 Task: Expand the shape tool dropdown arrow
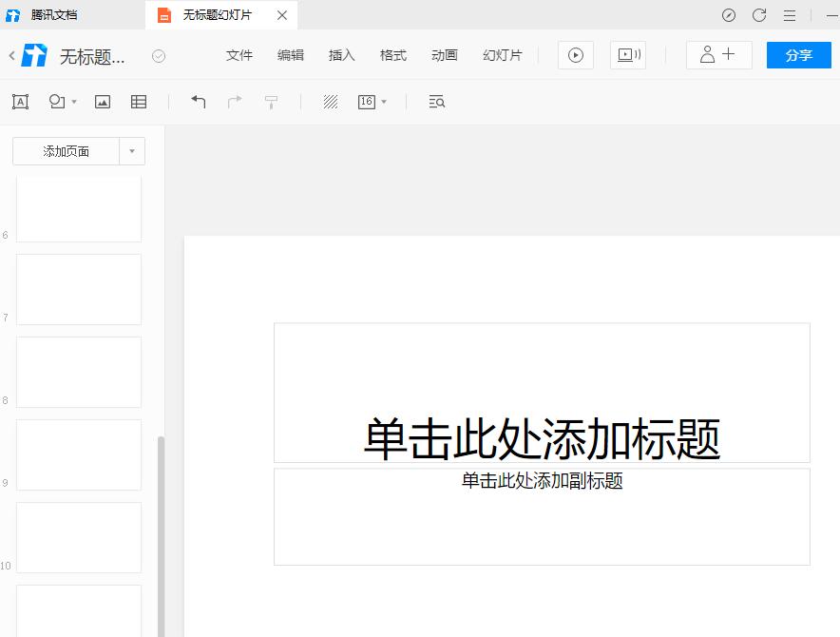pyautogui.click(x=73, y=102)
